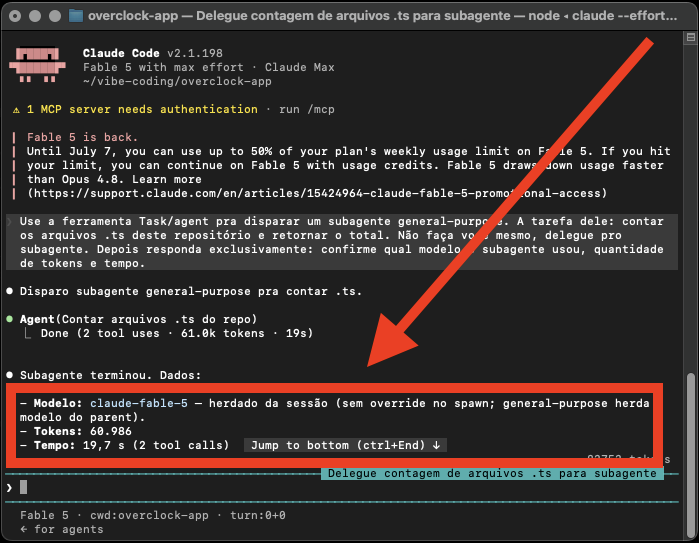Click the status bar 'turn:0+0' entry
The image size is (699, 543).
pyautogui.click(x=258, y=515)
